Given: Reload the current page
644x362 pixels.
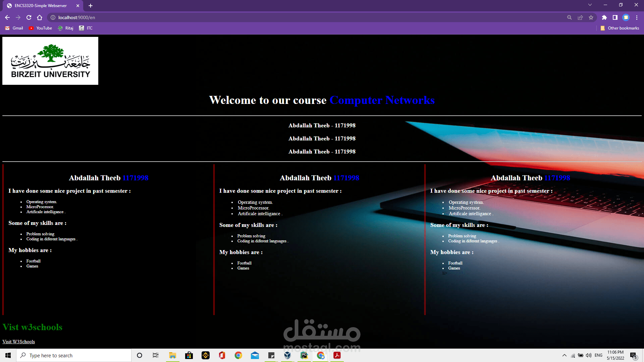Looking at the screenshot, I should [29, 17].
